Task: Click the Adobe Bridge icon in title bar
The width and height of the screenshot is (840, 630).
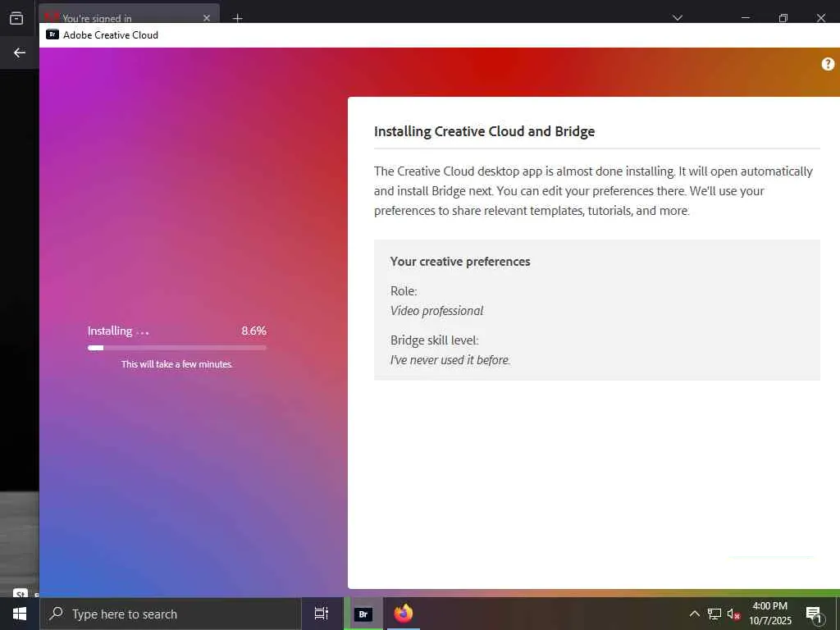Action: click(52, 34)
